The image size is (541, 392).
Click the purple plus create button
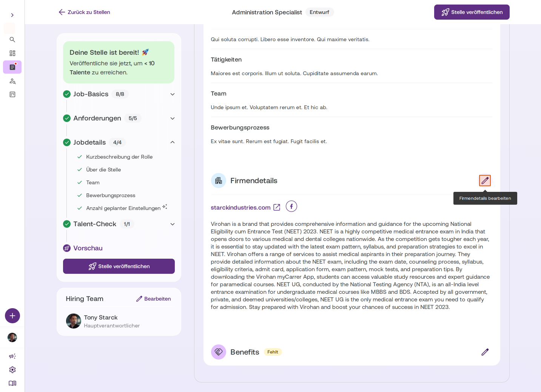click(12, 316)
